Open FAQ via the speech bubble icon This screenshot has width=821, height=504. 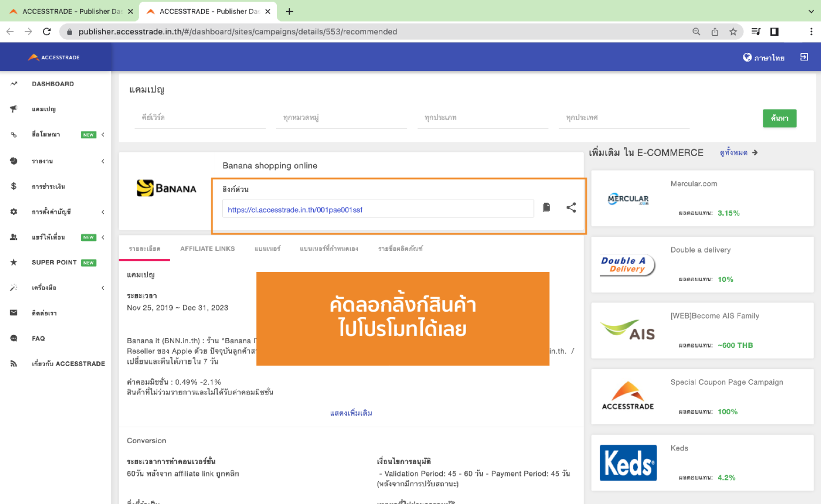pos(13,338)
